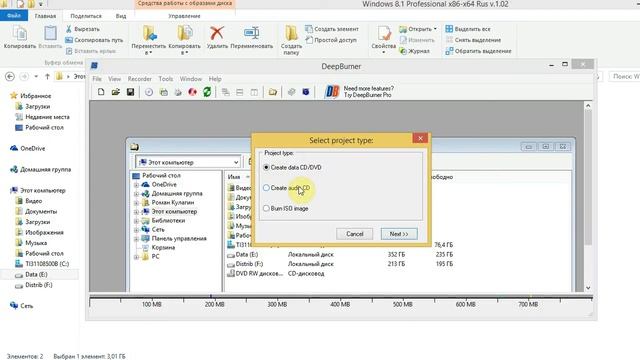The height and width of the screenshot is (360, 640).
Task: Click the Выделить все select-all icon
Action: pyautogui.click(x=449, y=29)
